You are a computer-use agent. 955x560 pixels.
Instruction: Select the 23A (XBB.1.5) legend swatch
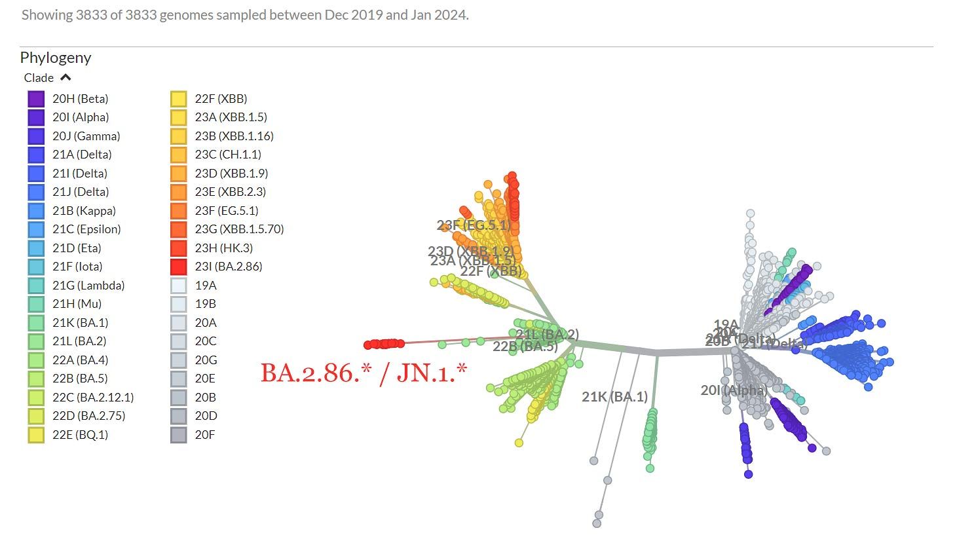[179, 117]
